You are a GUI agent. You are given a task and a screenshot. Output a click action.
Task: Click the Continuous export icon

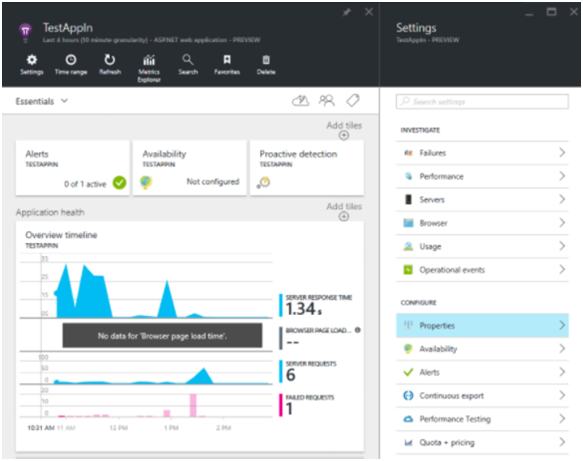(x=408, y=396)
